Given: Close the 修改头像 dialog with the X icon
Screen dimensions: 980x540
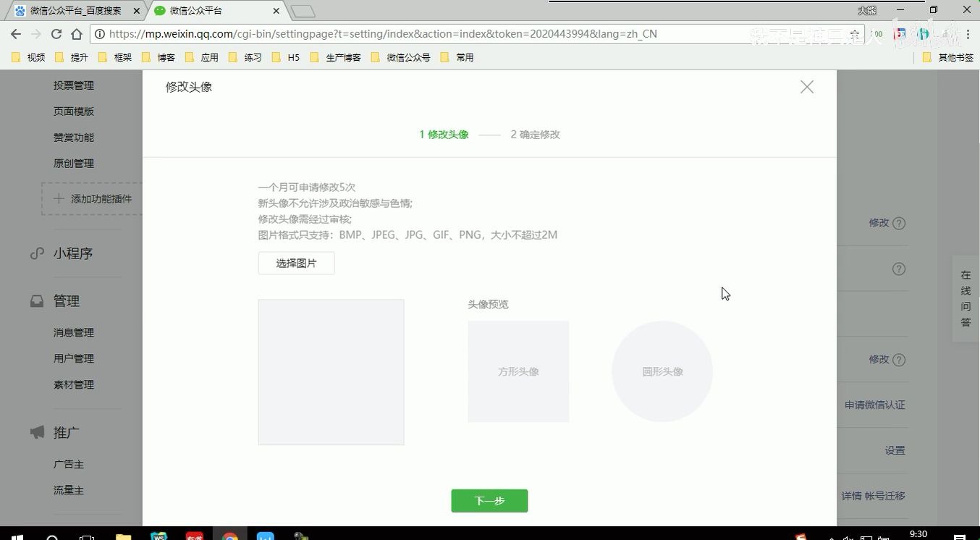Looking at the screenshot, I should (x=807, y=87).
